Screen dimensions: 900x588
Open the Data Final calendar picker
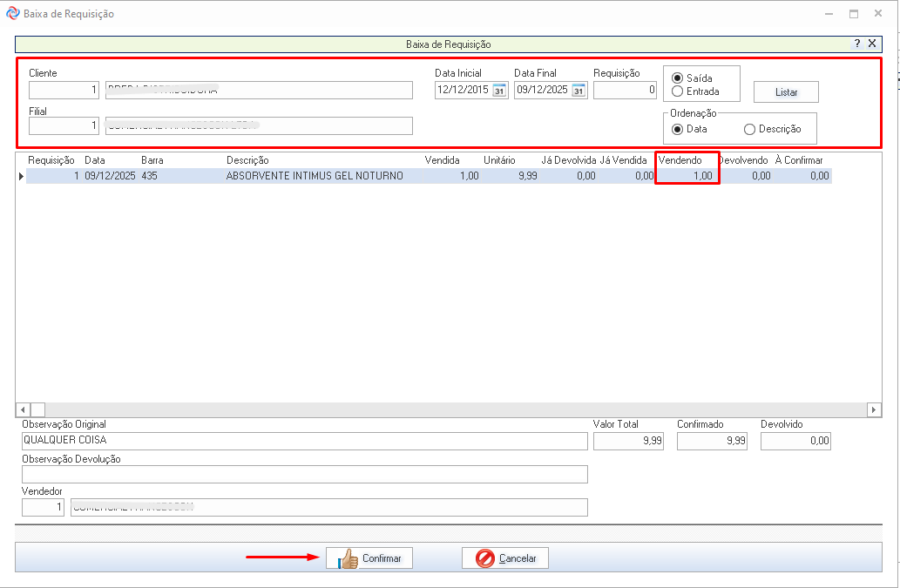pyautogui.click(x=579, y=91)
